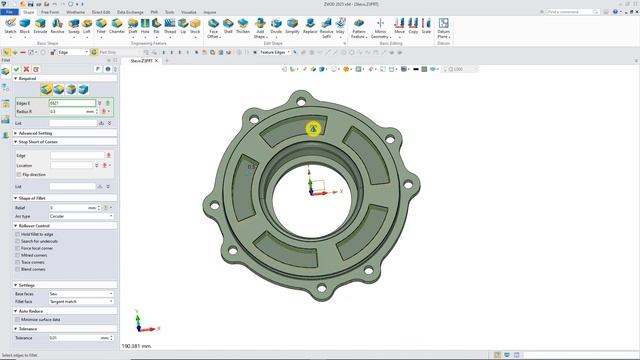Click the Scale tool
This screenshot has width=640, height=360.
click(426, 26)
